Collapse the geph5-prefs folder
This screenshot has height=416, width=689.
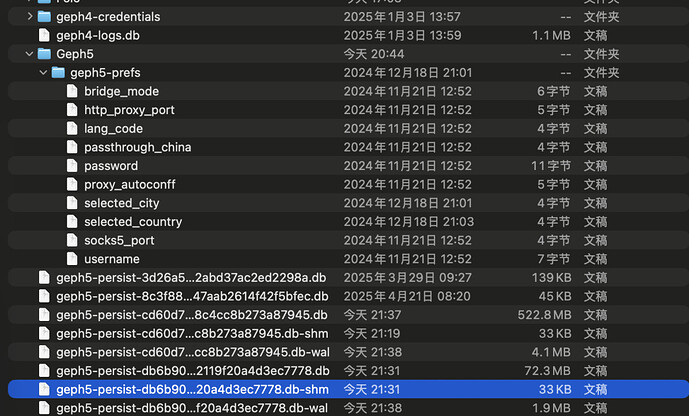tap(43, 73)
